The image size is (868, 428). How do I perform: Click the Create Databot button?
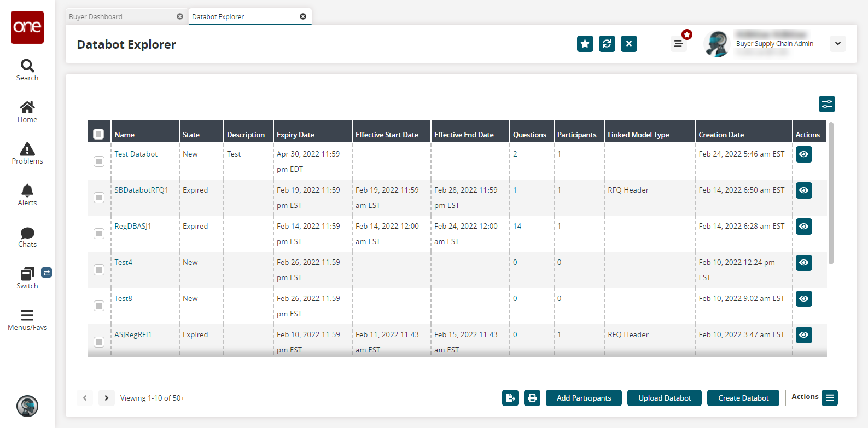(743, 398)
